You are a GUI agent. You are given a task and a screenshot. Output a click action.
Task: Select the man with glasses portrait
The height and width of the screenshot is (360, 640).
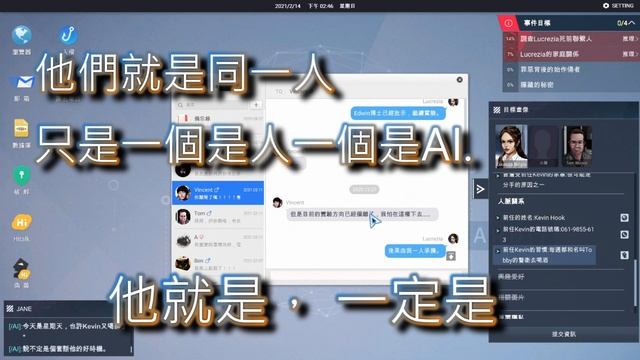click(x=577, y=147)
